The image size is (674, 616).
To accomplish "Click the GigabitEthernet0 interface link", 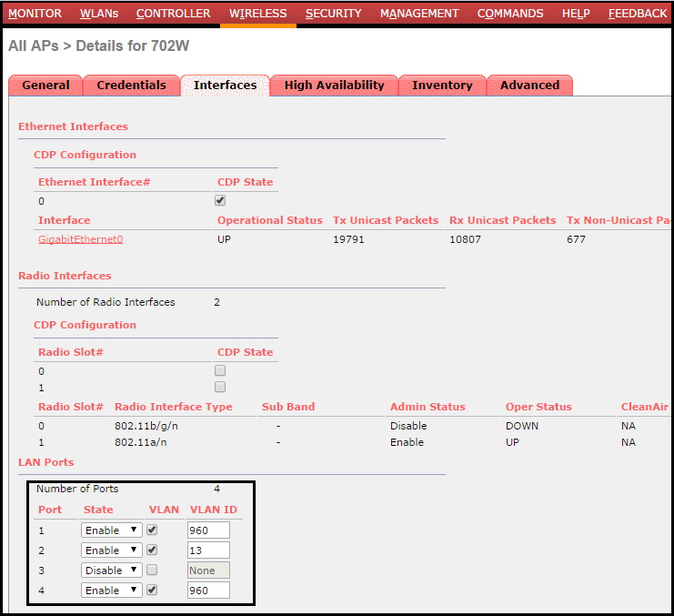I will (x=80, y=239).
